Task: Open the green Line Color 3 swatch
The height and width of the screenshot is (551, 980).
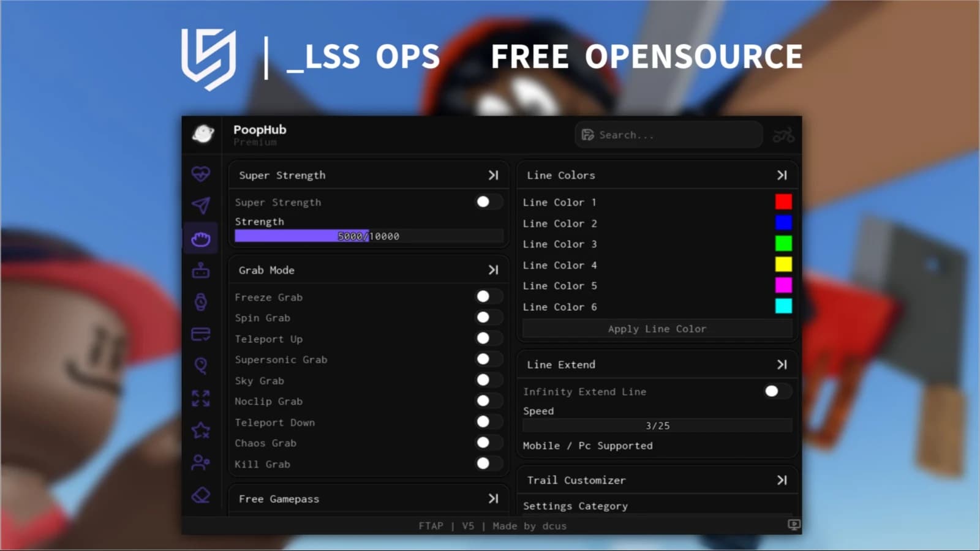Action: point(783,244)
